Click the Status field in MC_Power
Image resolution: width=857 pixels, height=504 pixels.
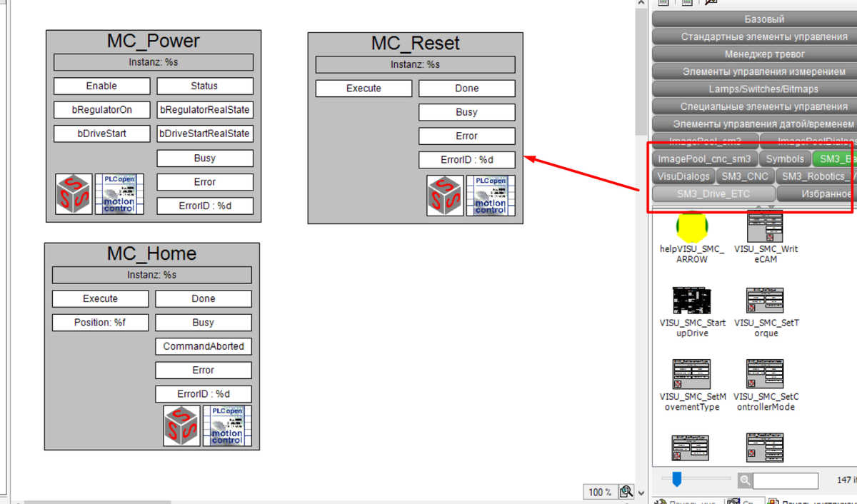pyautogui.click(x=204, y=86)
